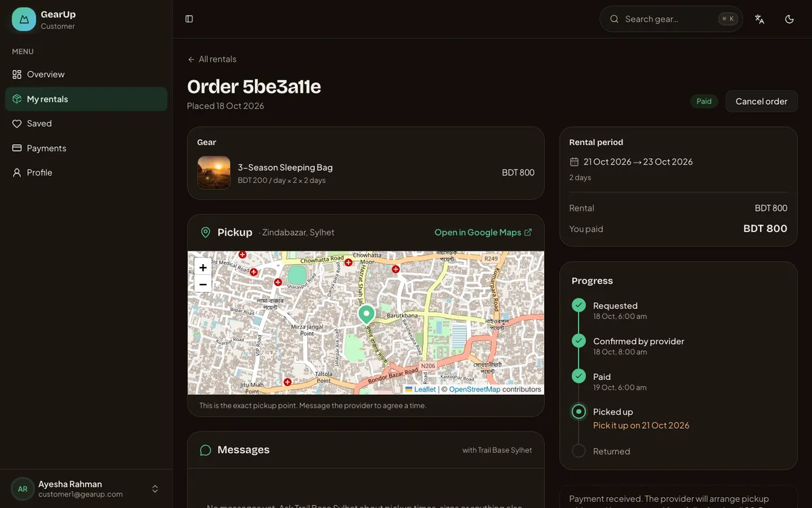Open the language translation icon
The width and height of the screenshot is (812, 508).
click(760, 19)
